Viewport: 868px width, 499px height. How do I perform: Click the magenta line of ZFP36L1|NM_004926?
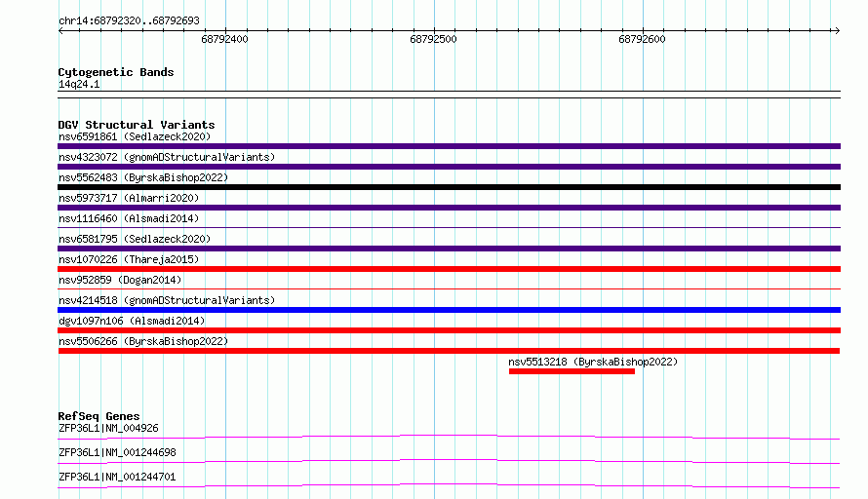[x=449, y=437]
